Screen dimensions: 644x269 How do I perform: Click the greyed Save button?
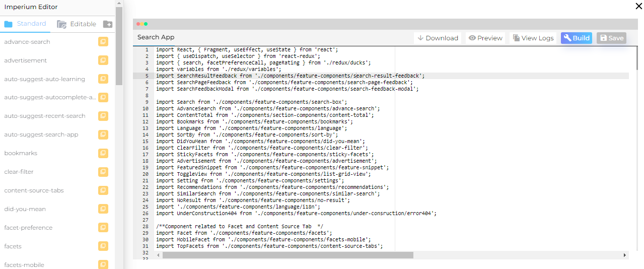point(611,38)
